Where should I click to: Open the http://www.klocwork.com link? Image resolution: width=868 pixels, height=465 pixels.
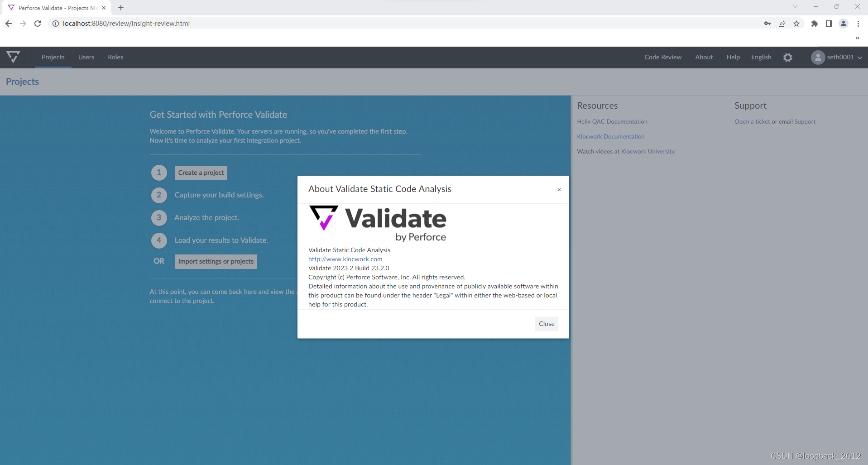345,259
